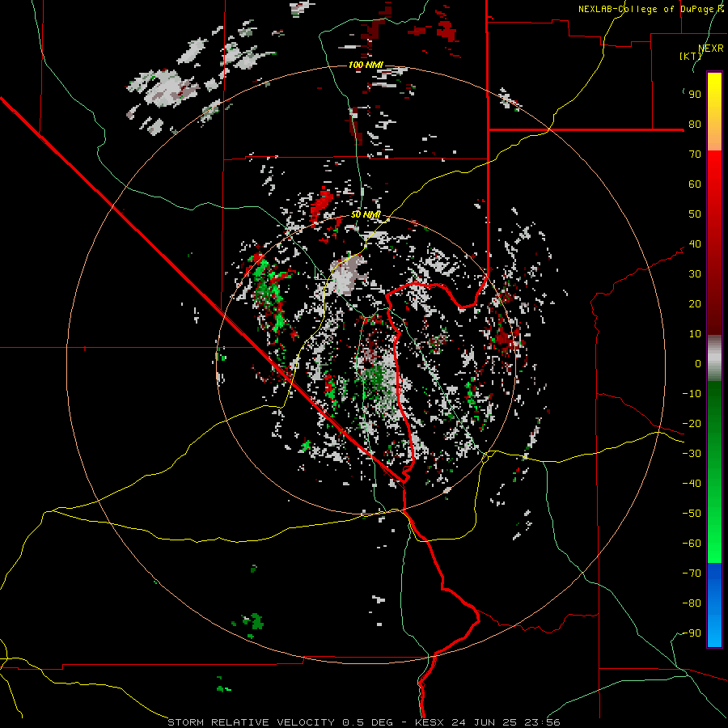Viewport: 728px width, 728px height.
Task: Click the 50 value on the color scale
Action: click(695, 214)
